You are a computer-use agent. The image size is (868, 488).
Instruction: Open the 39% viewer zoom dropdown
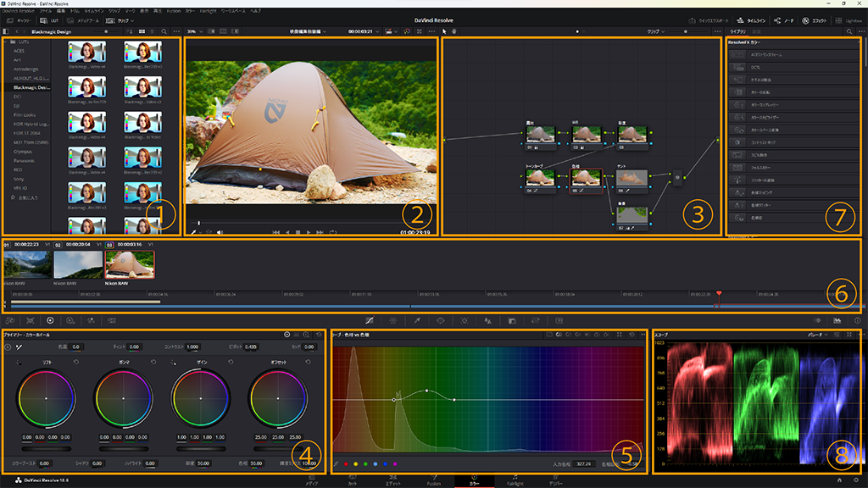pyautogui.click(x=194, y=31)
